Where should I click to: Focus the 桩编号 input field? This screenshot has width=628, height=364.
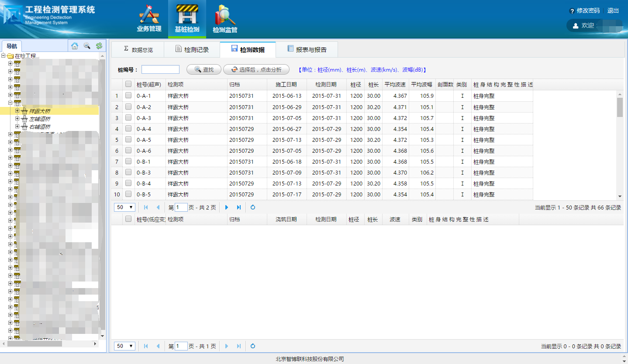point(160,69)
